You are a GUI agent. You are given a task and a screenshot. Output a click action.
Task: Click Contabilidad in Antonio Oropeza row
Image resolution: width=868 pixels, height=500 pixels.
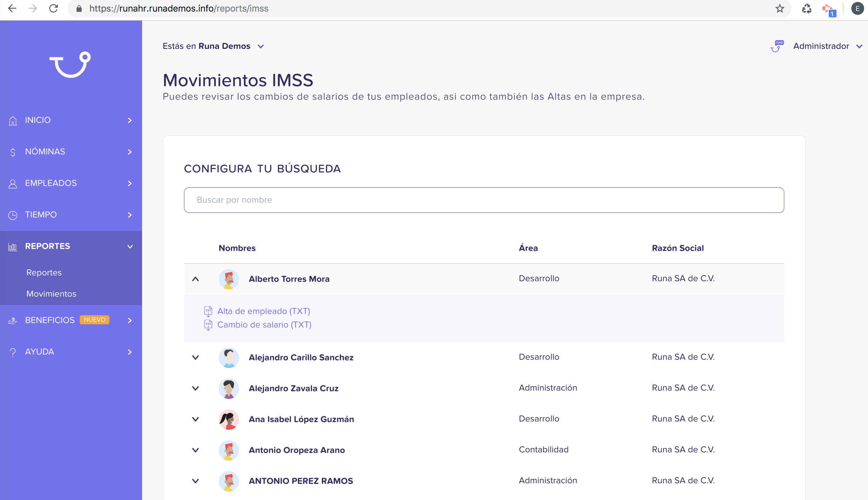click(x=543, y=449)
